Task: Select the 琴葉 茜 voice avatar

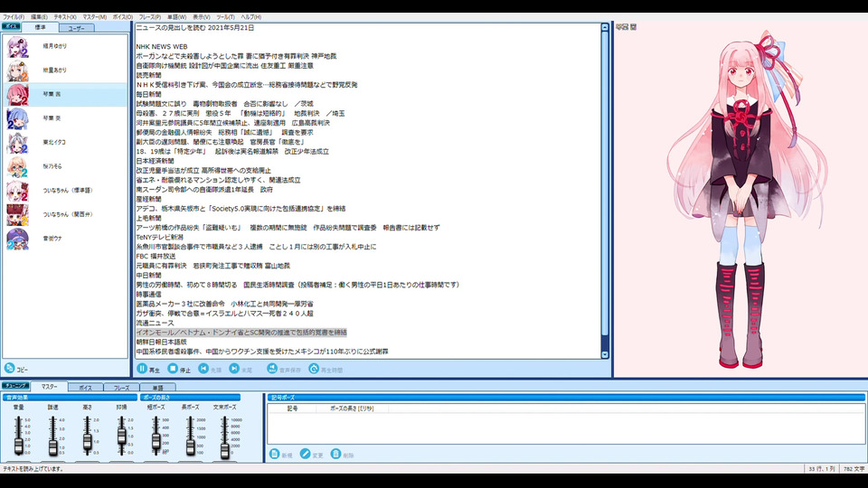Action: pyautogui.click(x=17, y=95)
